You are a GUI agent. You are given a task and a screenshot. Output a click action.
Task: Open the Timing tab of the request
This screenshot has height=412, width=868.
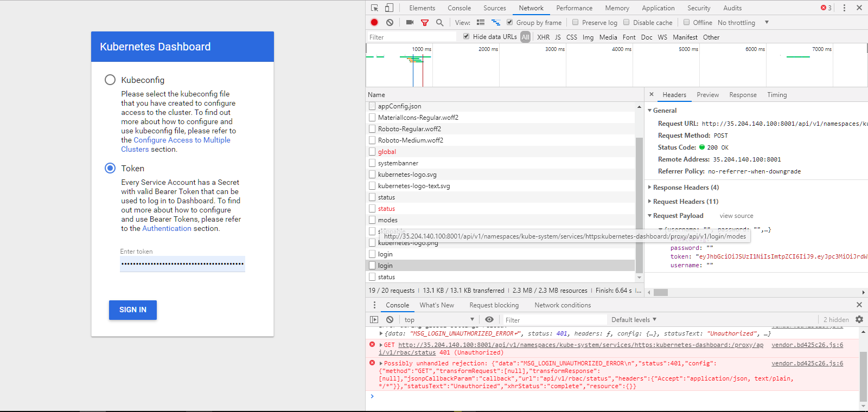(x=777, y=94)
